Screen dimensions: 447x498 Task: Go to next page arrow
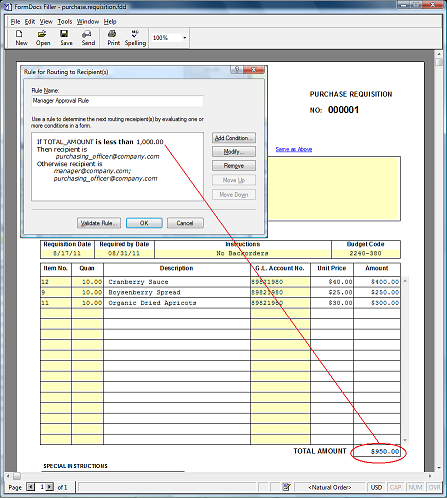tap(49, 487)
